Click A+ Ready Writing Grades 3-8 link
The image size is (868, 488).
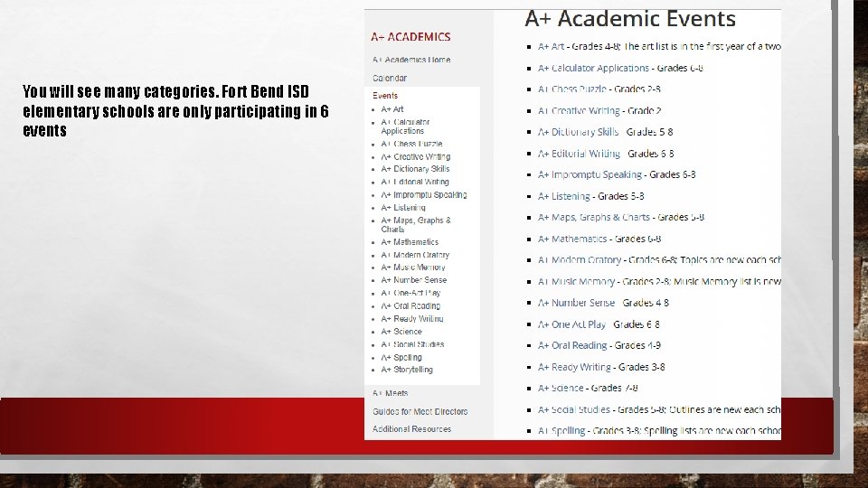tap(574, 367)
